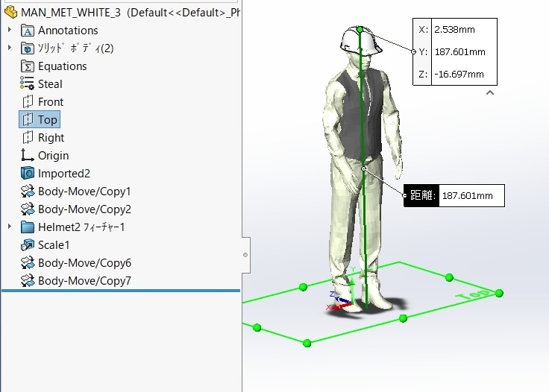This screenshot has width=549, height=392.
Task: Expand the Solid Bodies (2) node
Action: click(x=10, y=47)
